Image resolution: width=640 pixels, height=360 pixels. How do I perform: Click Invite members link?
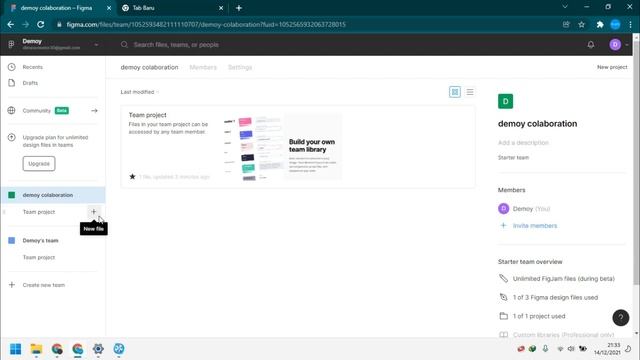[x=535, y=225]
